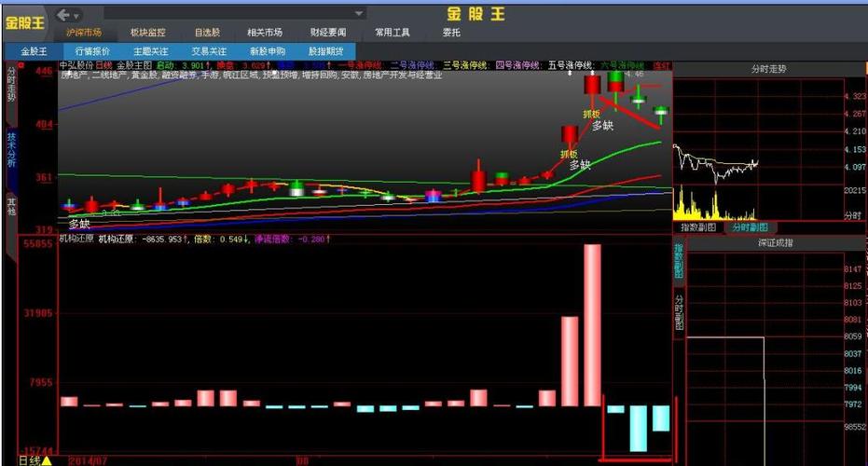Open the 沪深市场 menu
The height and width of the screenshot is (466, 868).
(84, 33)
